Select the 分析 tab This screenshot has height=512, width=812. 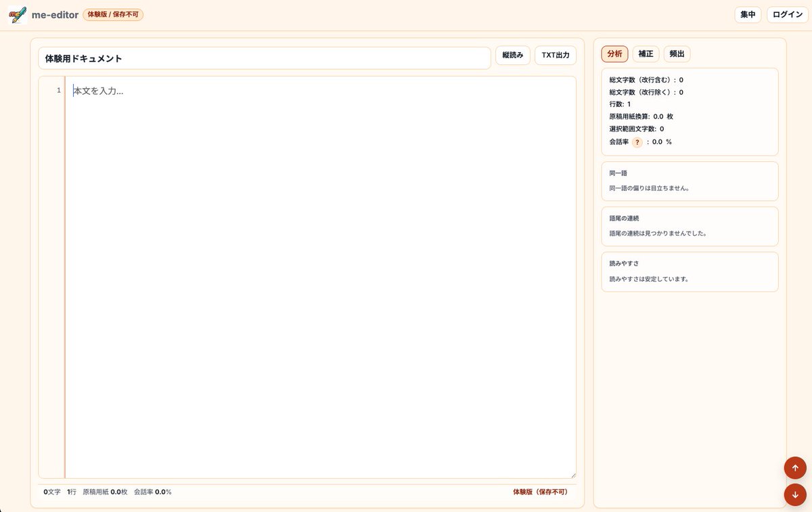pos(614,54)
